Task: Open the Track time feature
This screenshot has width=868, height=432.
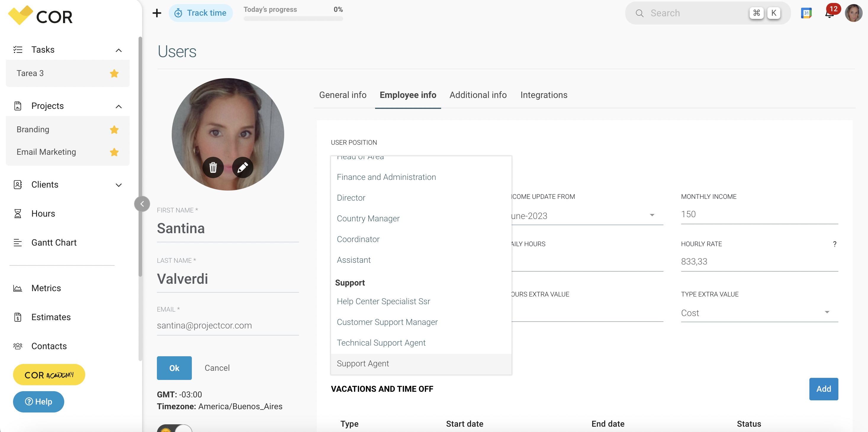Action: tap(201, 13)
